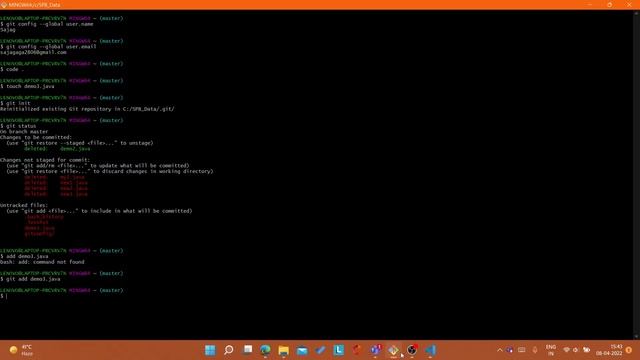This screenshot has height=360, width=640.
Task: Click the last empty '$' prompt input line
Action: coord(4,296)
